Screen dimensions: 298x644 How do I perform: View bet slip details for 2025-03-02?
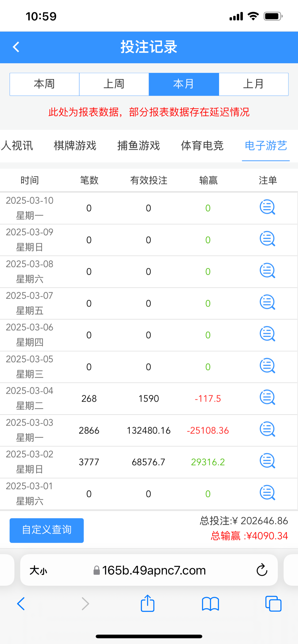[267, 461]
